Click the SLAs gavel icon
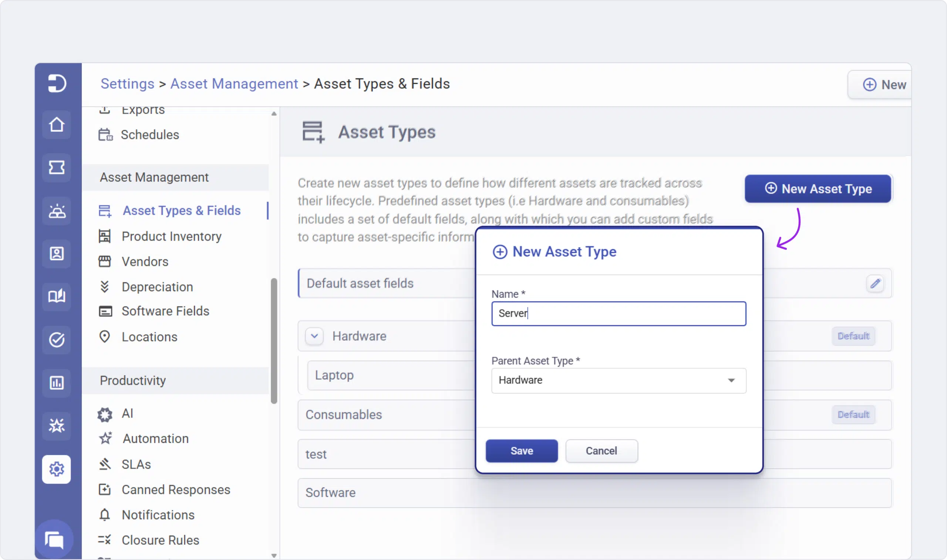Viewport: 947px width, 560px height. pos(105,464)
